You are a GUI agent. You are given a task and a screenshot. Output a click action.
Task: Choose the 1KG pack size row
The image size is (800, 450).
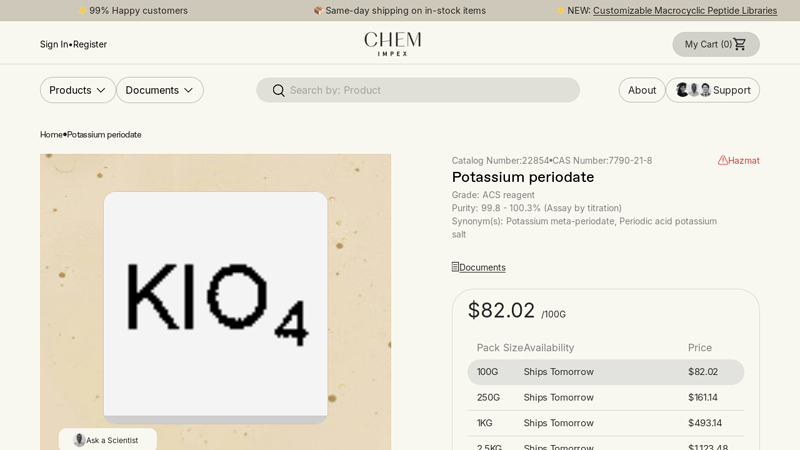click(x=605, y=423)
